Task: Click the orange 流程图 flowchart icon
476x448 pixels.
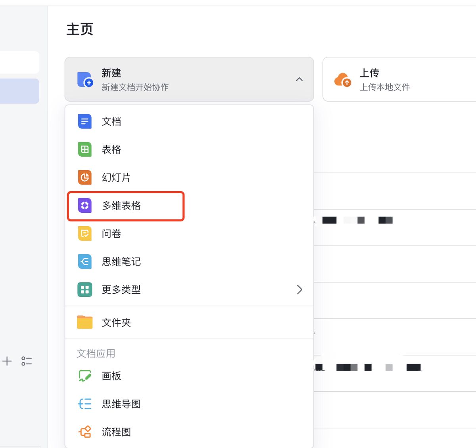Action: pos(84,432)
